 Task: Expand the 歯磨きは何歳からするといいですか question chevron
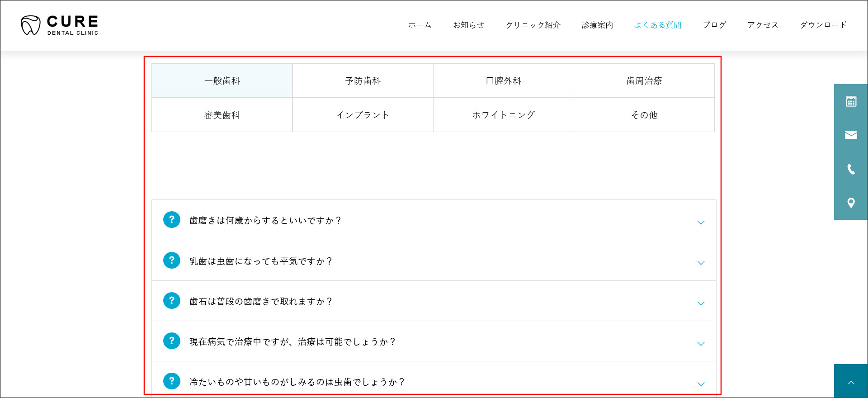click(x=701, y=223)
